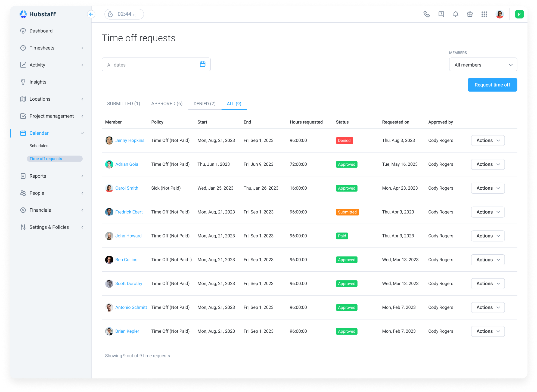Open Carol Smith's profile link
Screen dimensions: 537x392
127,188
